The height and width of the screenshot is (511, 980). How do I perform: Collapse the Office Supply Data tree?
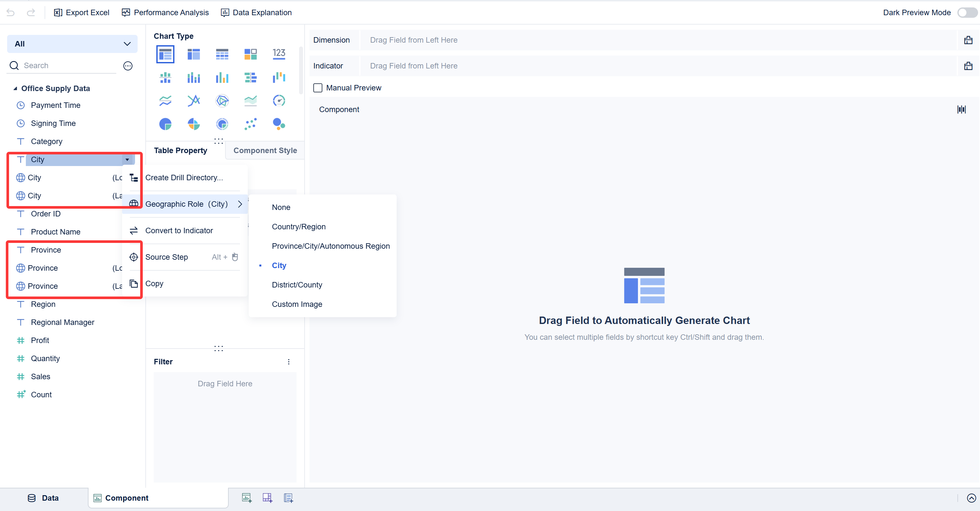(15, 88)
